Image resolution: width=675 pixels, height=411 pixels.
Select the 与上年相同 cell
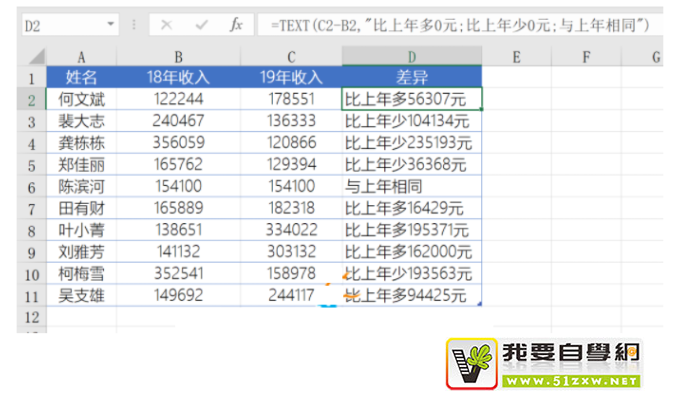pos(411,186)
